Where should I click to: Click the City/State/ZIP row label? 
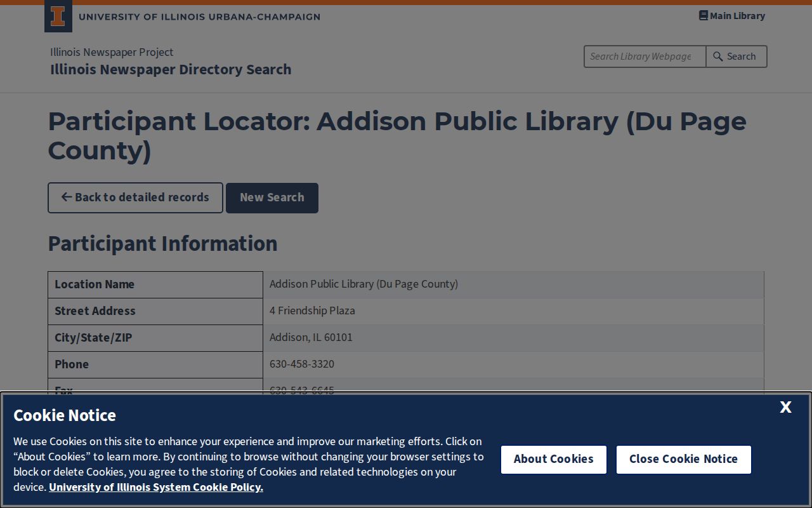click(93, 338)
